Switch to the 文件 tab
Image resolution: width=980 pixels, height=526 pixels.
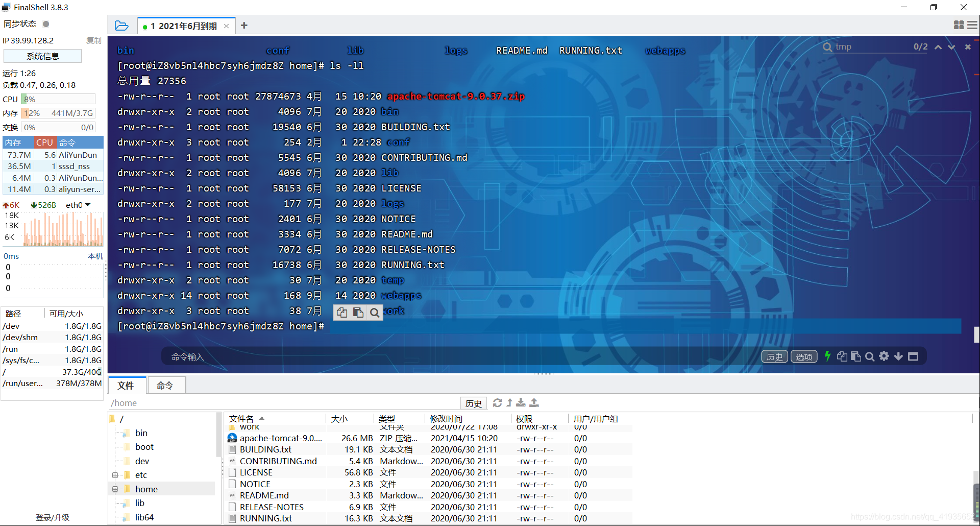point(126,386)
